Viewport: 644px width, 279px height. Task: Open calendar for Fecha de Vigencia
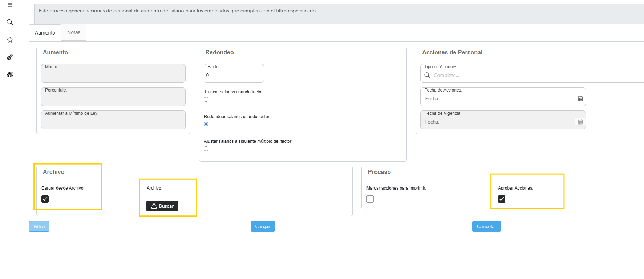[580, 122]
